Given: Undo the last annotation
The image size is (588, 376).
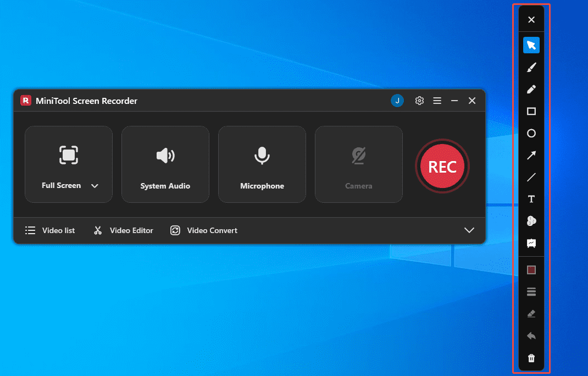Looking at the screenshot, I should [x=531, y=335].
